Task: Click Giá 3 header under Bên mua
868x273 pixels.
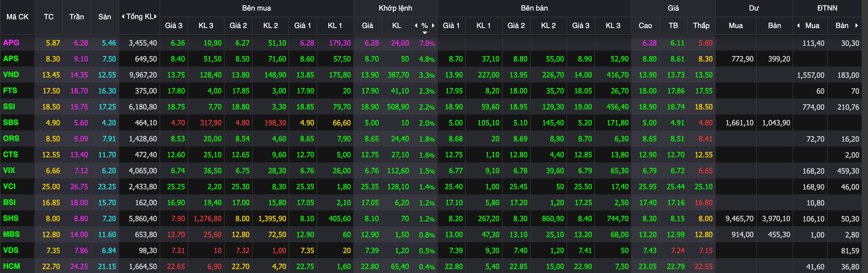Action: point(174,26)
